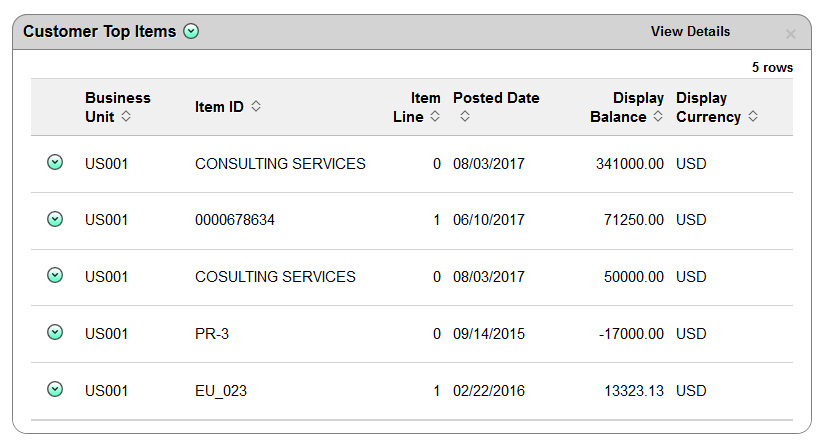Open action menu for EU_023 row
Image resolution: width=827 pixels, height=443 pixels.
55,389
